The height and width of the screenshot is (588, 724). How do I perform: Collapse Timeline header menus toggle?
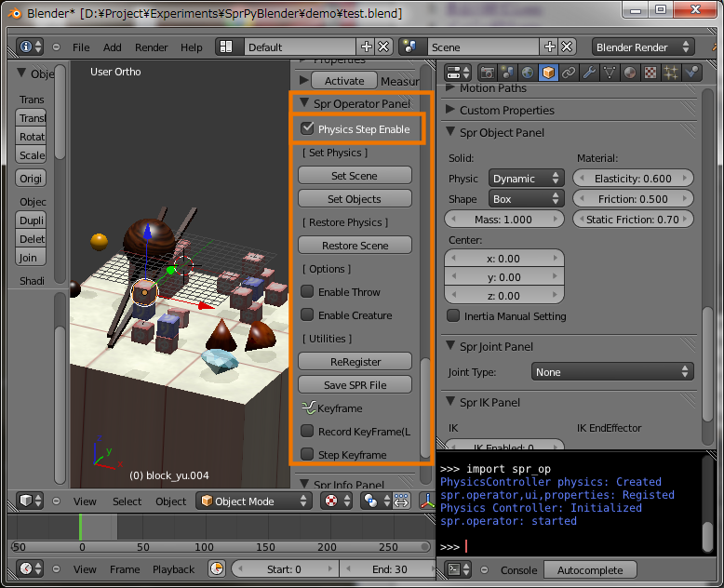pos(57,568)
